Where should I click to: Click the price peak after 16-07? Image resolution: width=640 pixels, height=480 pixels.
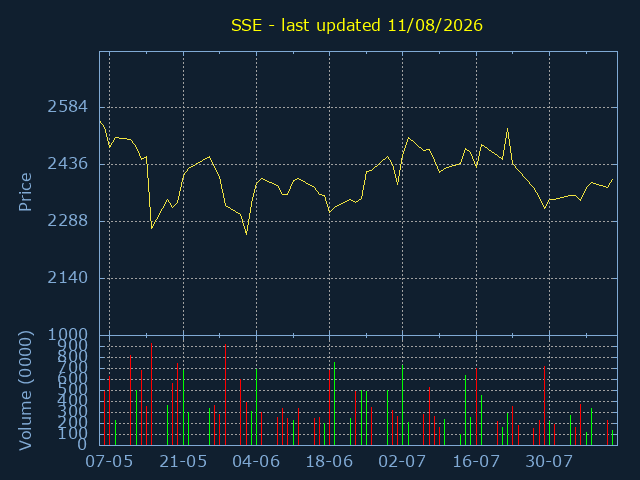507,129
